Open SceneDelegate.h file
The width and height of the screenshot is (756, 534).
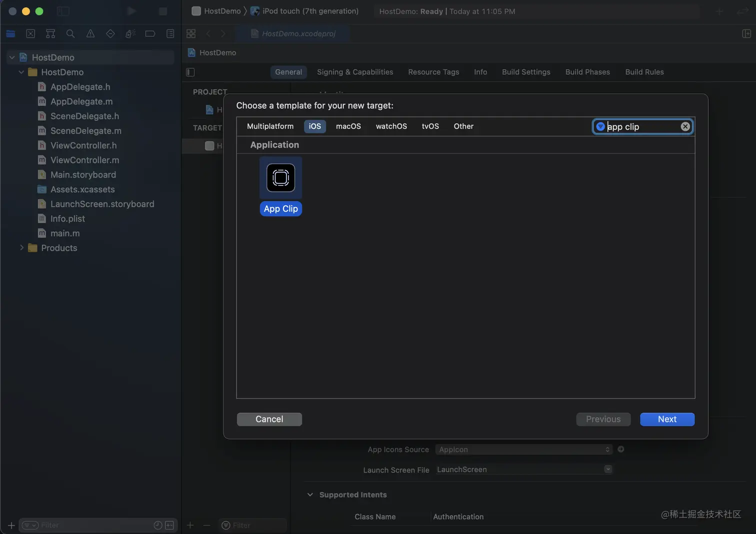pos(84,116)
